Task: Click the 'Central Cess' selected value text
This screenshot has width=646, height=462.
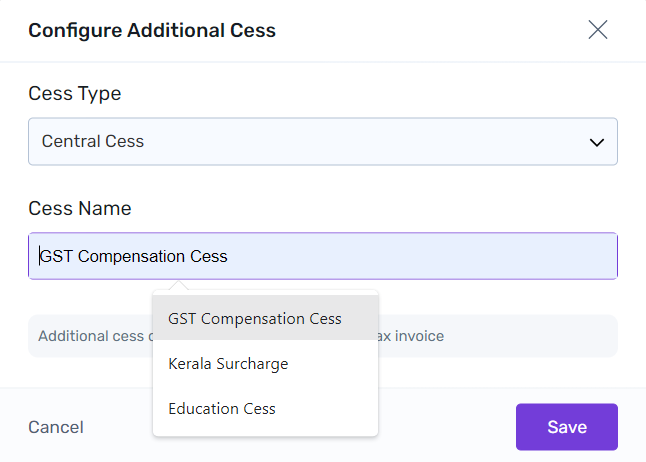Action: click(93, 142)
